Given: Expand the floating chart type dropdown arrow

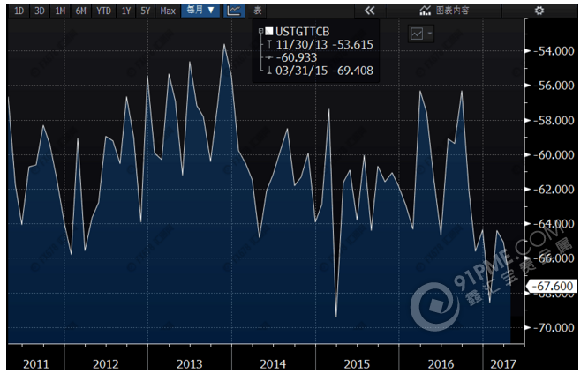Looking at the screenshot, I should pyautogui.click(x=430, y=33).
